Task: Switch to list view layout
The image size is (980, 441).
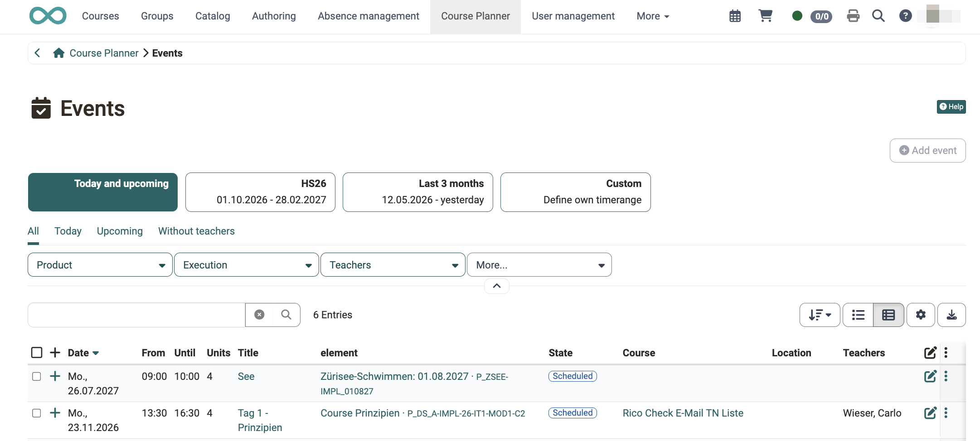Action: coord(858,315)
